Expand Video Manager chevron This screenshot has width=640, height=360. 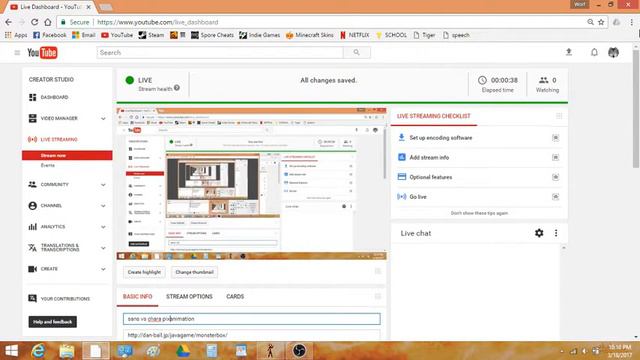[103, 118]
